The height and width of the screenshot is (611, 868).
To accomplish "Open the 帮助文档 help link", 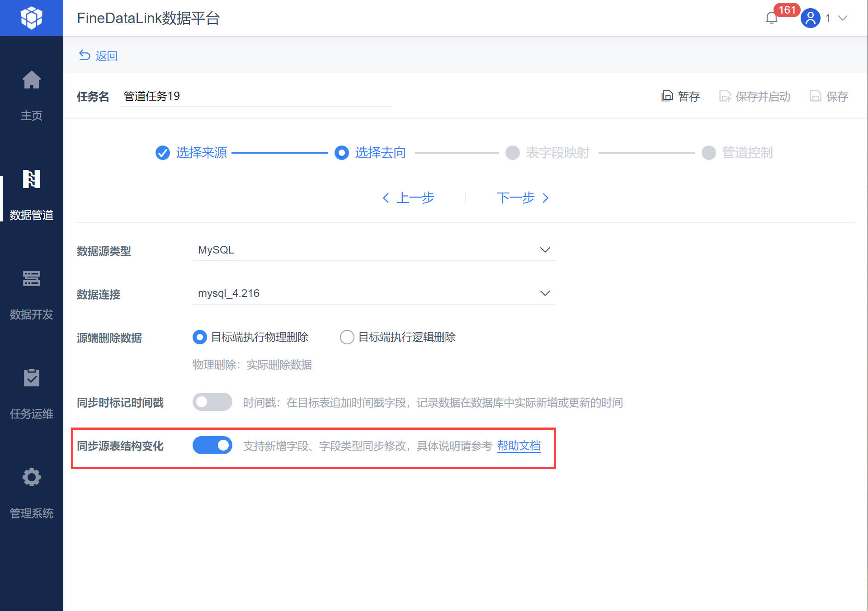I will [x=519, y=446].
